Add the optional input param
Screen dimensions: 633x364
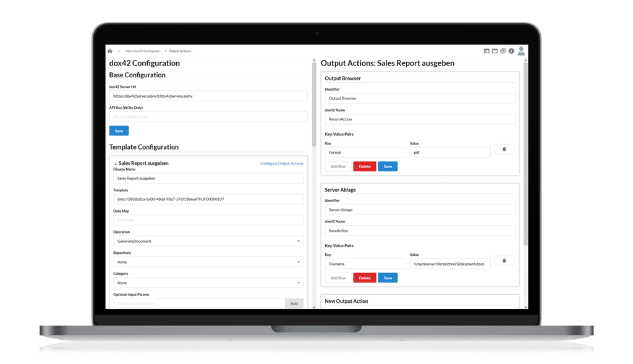click(294, 303)
